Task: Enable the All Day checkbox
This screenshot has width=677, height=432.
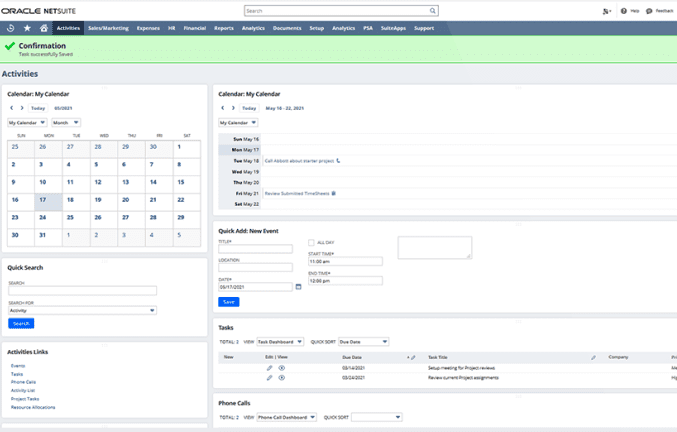Action: 311,243
